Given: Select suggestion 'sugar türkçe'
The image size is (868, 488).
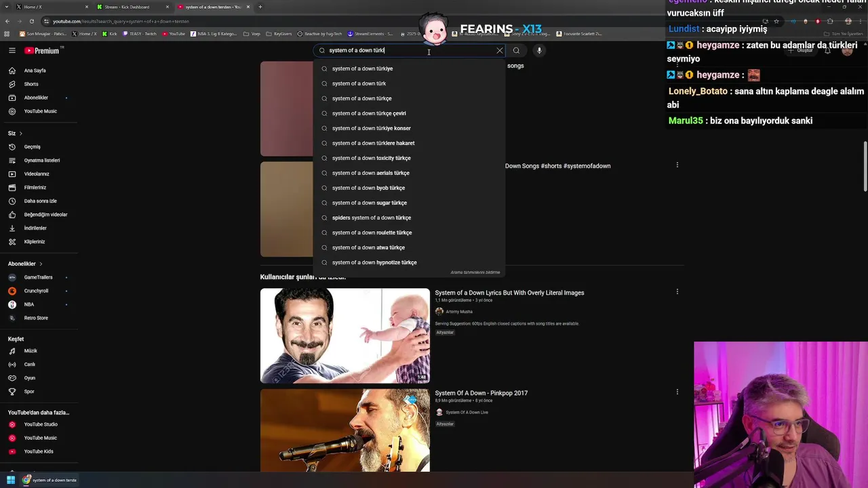Looking at the screenshot, I should [x=409, y=203].
